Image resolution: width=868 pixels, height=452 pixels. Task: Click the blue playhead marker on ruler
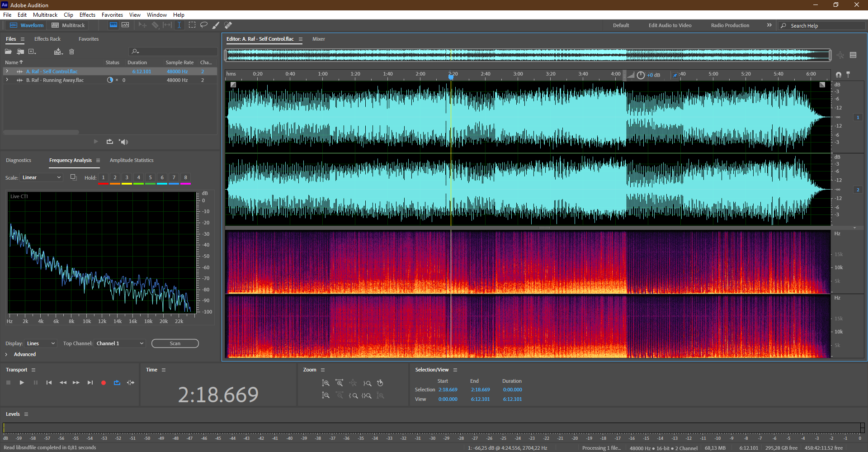[x=451, y=77]
